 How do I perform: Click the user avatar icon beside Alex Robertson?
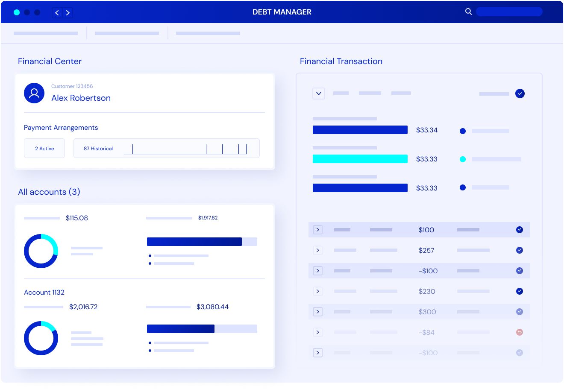coord(34,93)
